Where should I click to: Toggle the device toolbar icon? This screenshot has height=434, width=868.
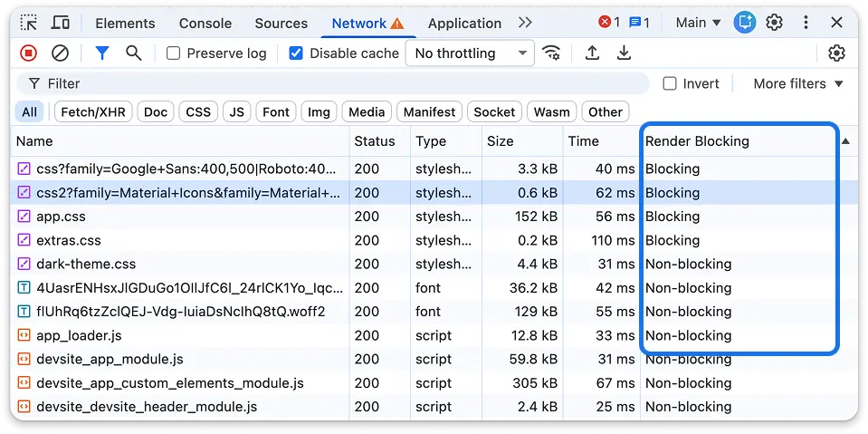[x=61, y=23]
